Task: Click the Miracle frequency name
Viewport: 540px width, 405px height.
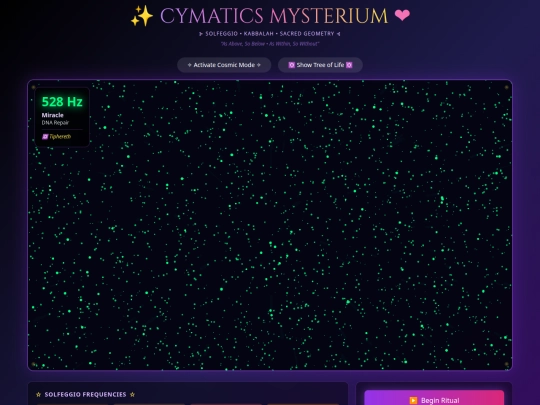Action: 52,115
